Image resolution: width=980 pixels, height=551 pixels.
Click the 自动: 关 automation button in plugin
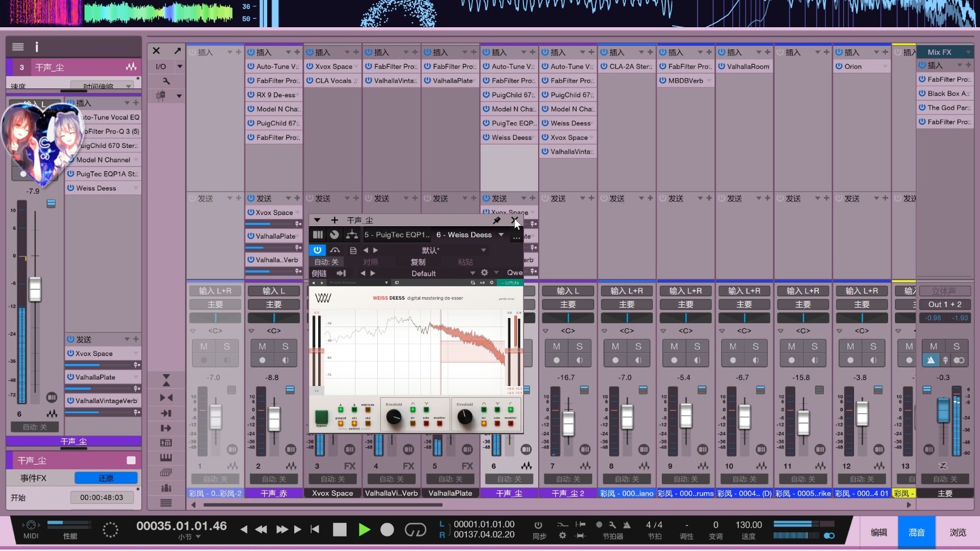click(x=326, y=262)
